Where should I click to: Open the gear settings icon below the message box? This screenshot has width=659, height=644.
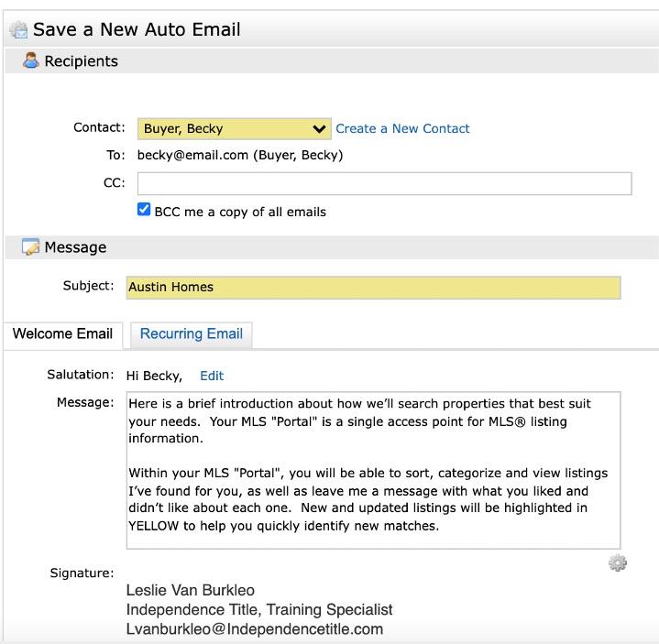[x=618, y=563]
